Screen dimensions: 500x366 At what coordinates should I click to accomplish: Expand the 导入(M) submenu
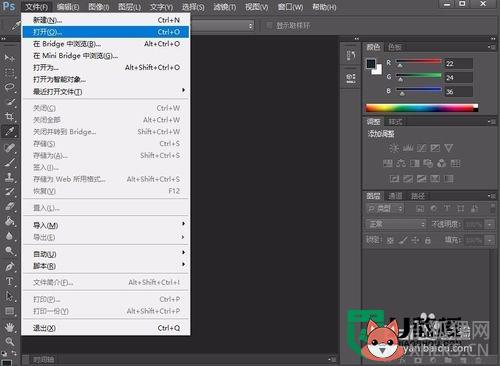click(106, 225)
